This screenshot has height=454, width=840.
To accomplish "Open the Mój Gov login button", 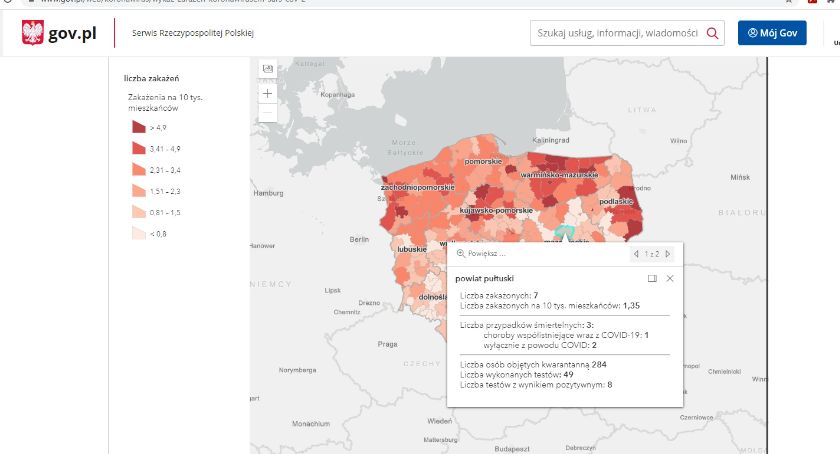I will (x=772, y=33).
